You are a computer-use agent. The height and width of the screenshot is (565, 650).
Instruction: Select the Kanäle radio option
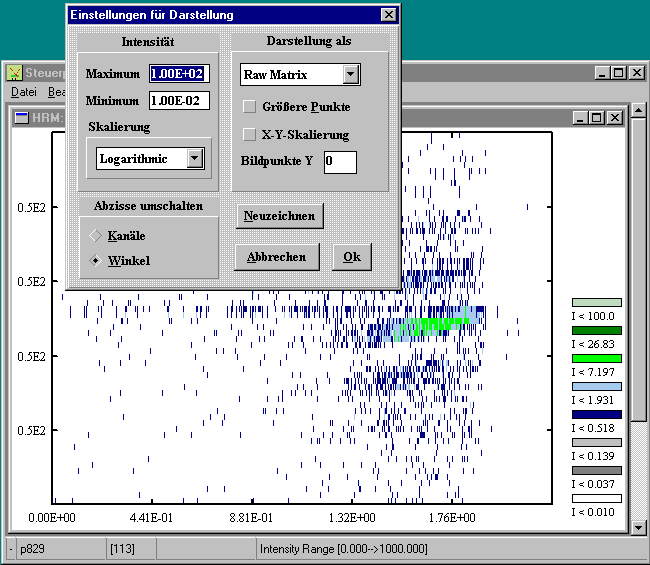point(95,235)
